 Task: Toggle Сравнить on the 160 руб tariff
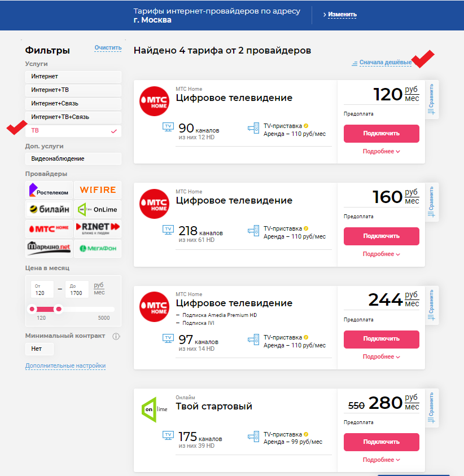click(431, 202)
